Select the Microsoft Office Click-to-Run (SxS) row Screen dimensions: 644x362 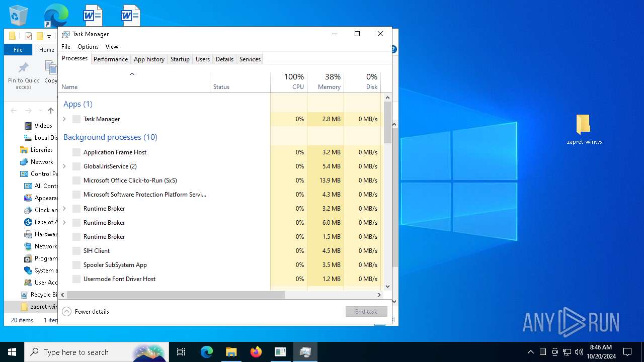[x=220, y=180]
